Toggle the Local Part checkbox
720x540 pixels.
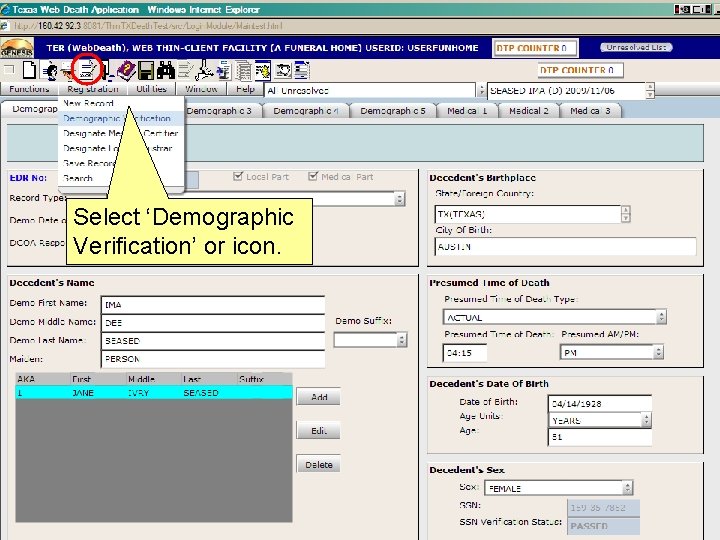(237, 176)
